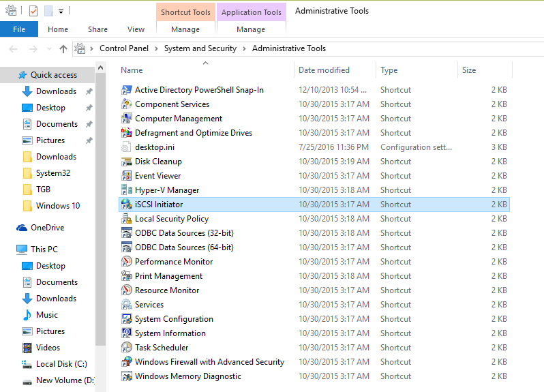Screen dimensions: 544x392
Task: Open pinned Downloads under Quick access
Action: click(x=55, y=91)
